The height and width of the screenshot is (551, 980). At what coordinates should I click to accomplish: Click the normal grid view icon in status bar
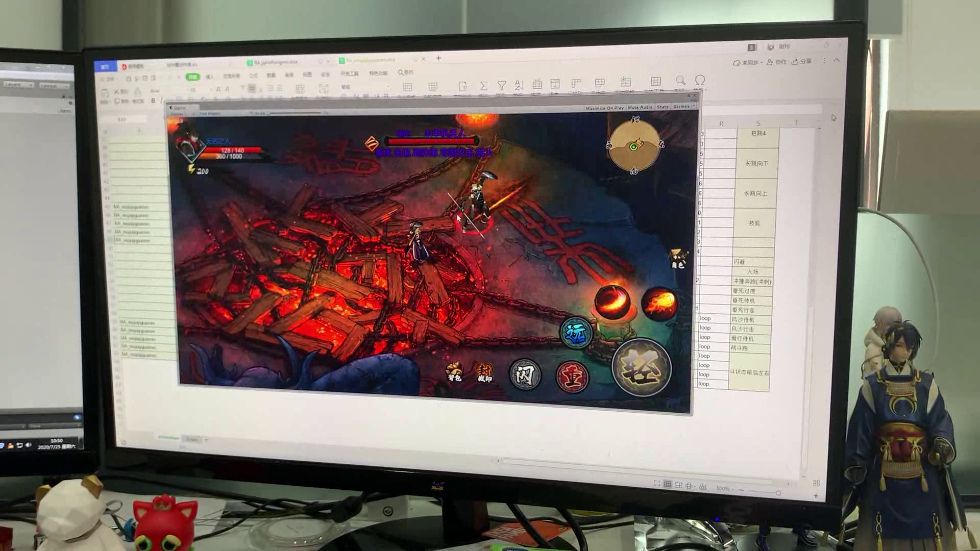(667, 484)
